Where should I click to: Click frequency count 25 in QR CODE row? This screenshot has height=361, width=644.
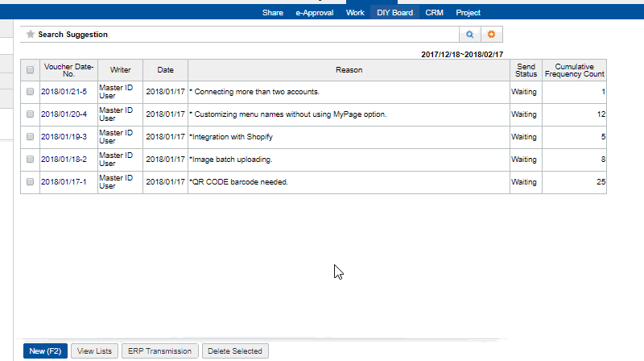pyautogui.click(x=601, y=182)
